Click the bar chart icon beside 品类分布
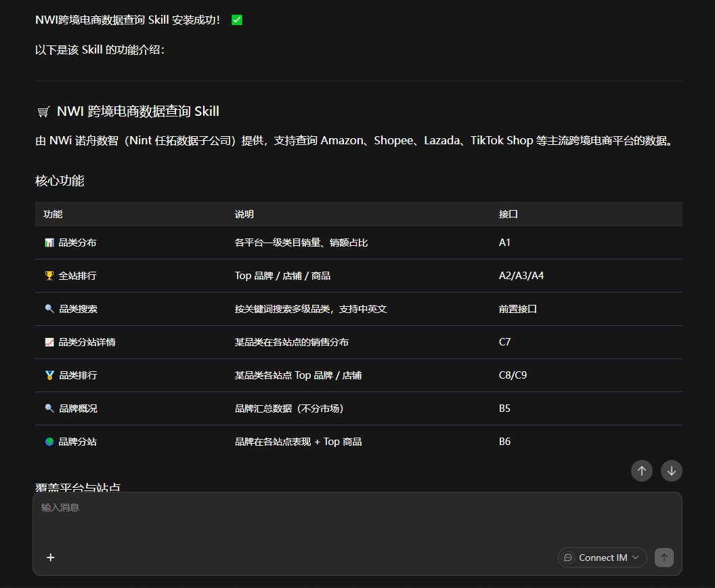 tap(49, 243)
